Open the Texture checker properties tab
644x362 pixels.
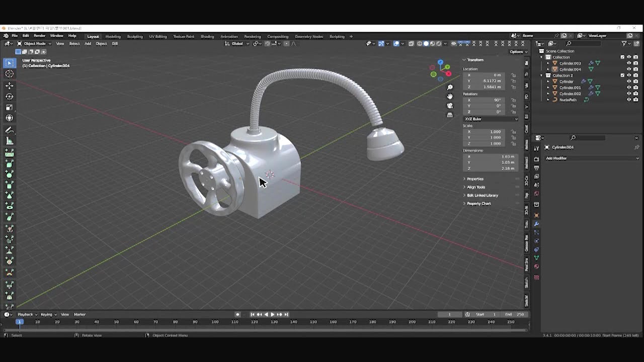536,277
